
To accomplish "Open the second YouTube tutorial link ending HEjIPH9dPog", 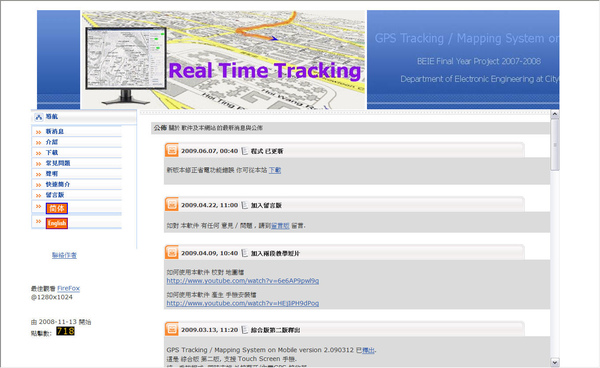I will (243, 303).
